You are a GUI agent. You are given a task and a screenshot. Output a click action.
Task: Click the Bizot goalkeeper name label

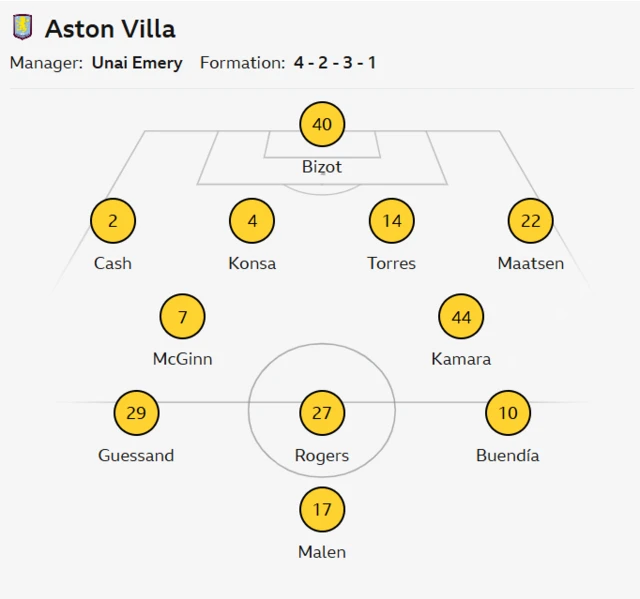coord(322,167)
